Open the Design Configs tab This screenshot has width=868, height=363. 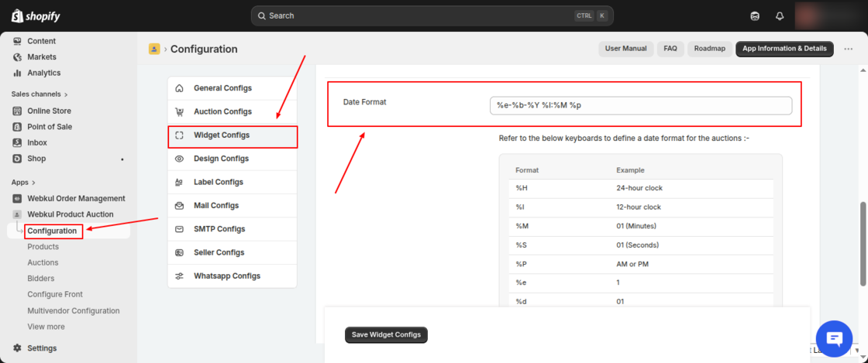tap(232, 159)
